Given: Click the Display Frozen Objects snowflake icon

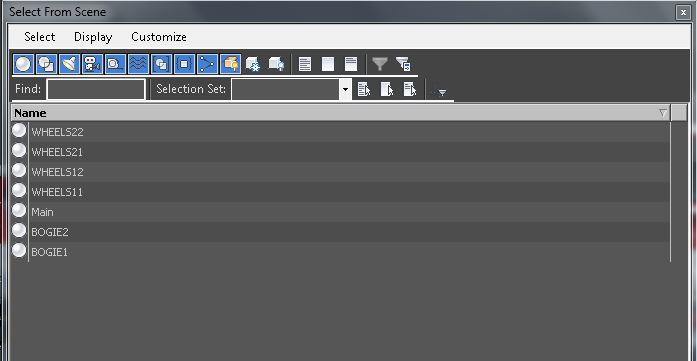Looking at the screenshot, I should (x=253, y=64).
